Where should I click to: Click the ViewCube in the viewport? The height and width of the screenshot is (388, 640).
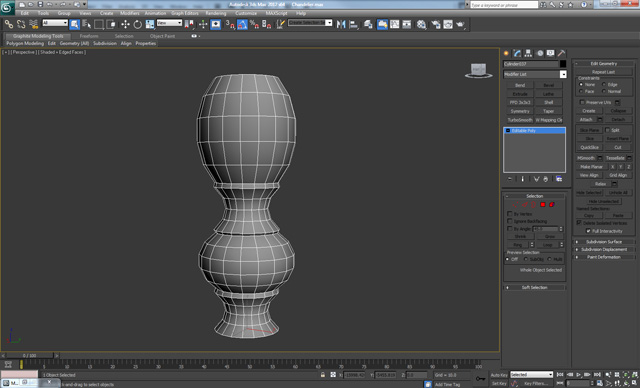coord(478,70)
